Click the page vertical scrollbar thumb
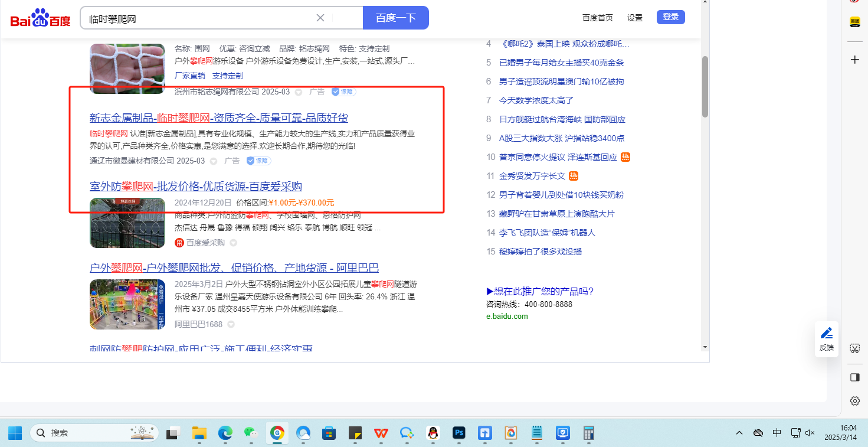868x447 pixels. pos(705,87)
